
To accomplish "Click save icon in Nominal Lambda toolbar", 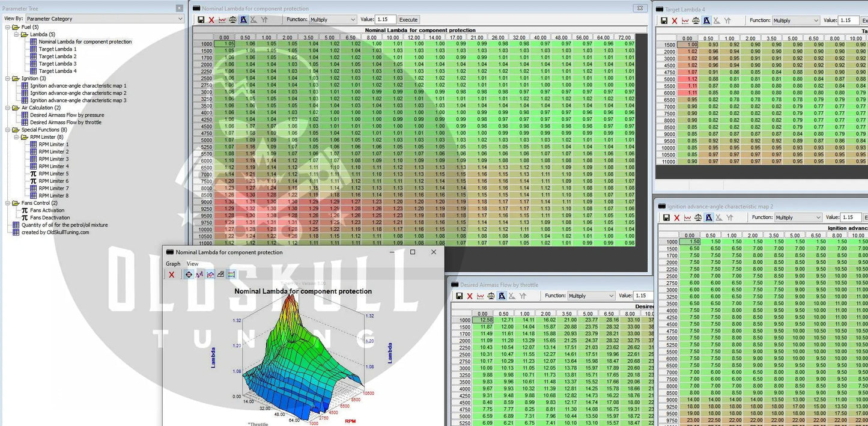I will (x=201, y=19).
